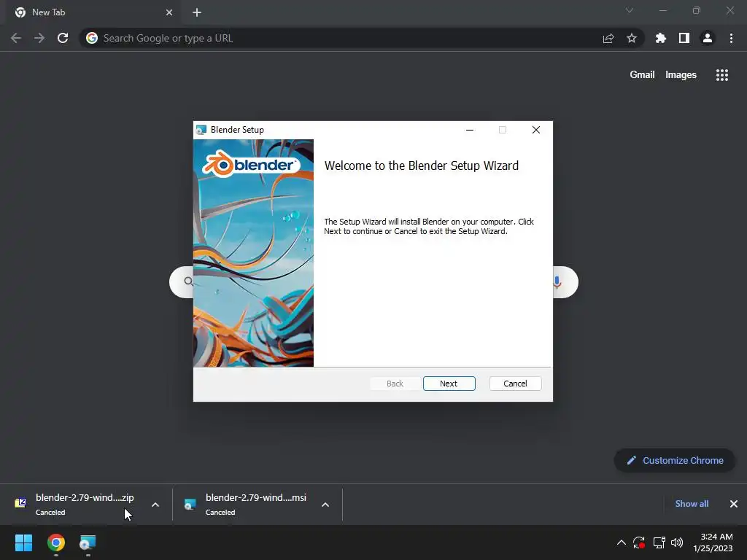This screenshot has width=747, height=560.
Task: Show hidden system tray icons
Action: [622, 542]
